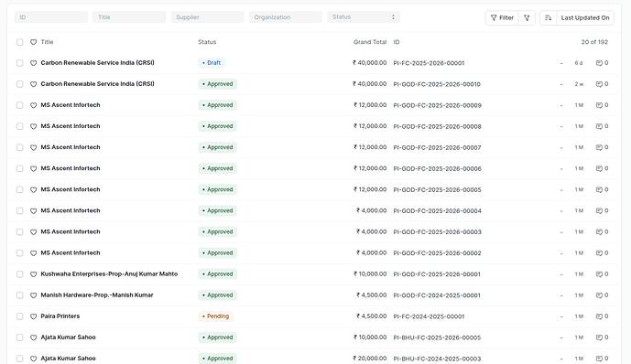Click the ID filter input field
Viewport: 631px width, 364px height.
click(x=51, y=16)
